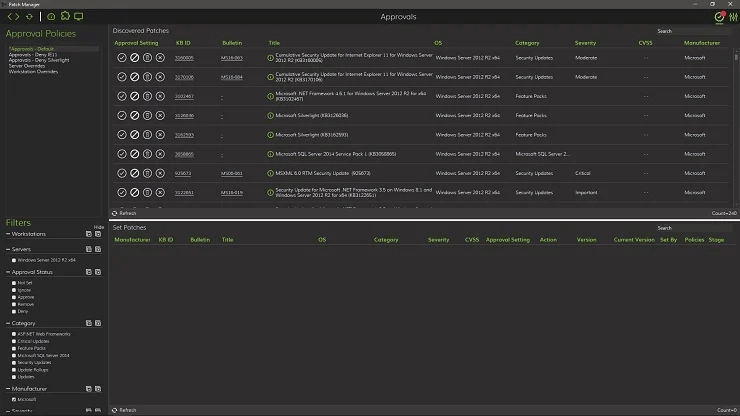Click the toolbar reload icon
This screenshot has width=740, height=416.
[29, 17]
